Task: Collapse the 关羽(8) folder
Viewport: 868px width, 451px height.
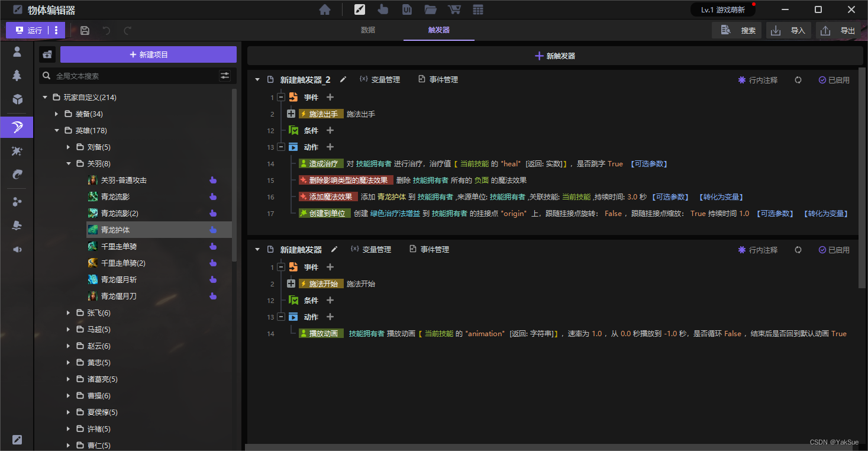Action: click(x=69, y=163)
